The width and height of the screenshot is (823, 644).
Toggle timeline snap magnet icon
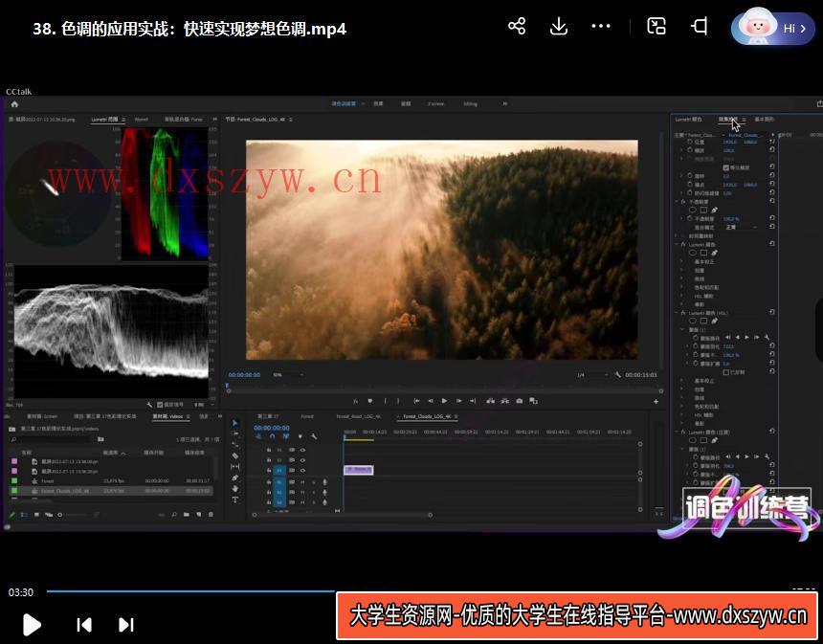click(x=272, y=436)
